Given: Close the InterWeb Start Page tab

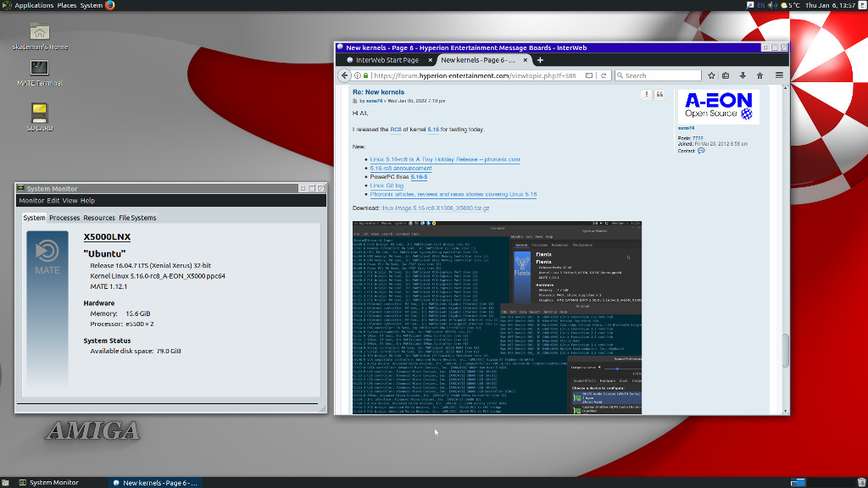Looking at the screenshot, I should 430,60.
